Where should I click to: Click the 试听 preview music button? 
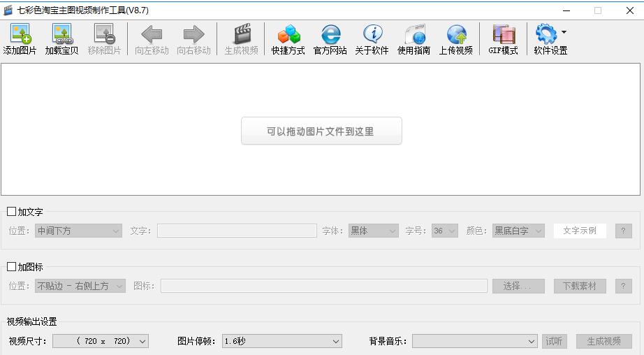554,341
